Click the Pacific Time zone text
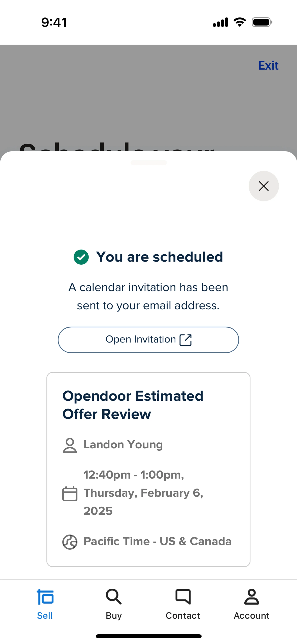The image size is (297, 644). pos(157,541)
